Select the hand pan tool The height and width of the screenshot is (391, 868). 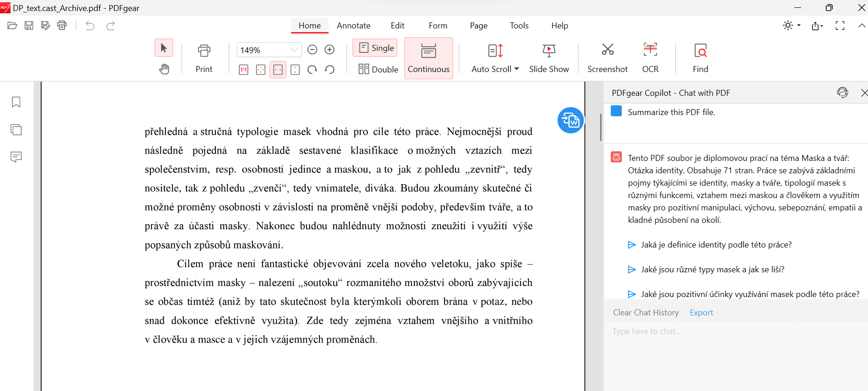pyautogui.click(x=164, y=69)
